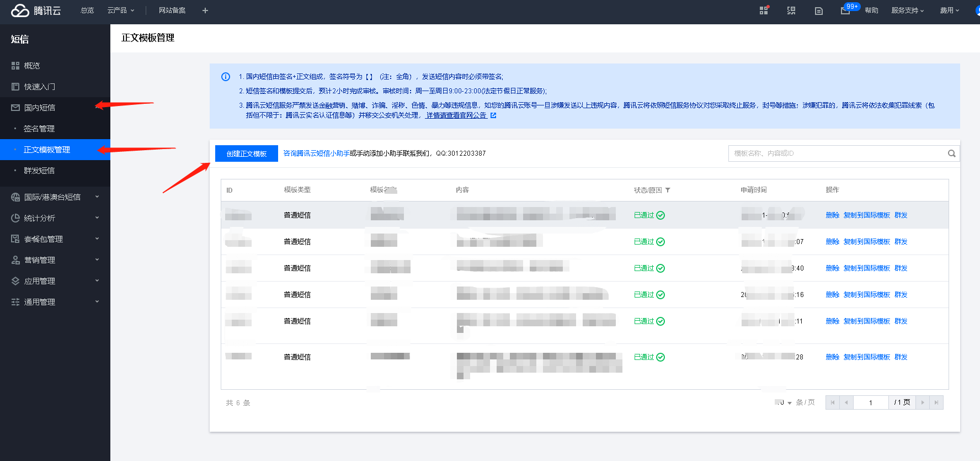980x461 pixels.
Task: Open the 云产品 dropdown menu
Action: pyautogui.click(x=120, y=10)
